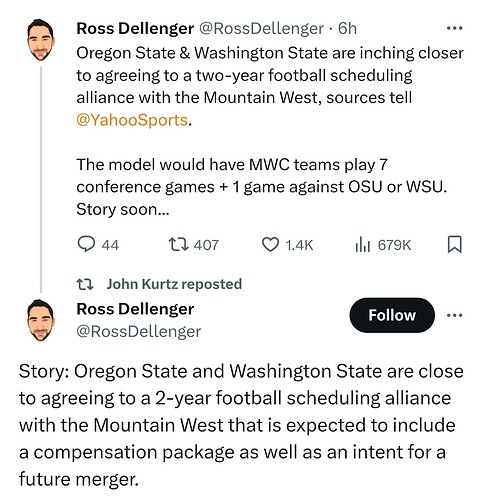Image resolution: width=483 pixels, height=500 pixels.
Task: Open the Ross Dellenger avatar beside the Follow button
Action: click(40, 320)
